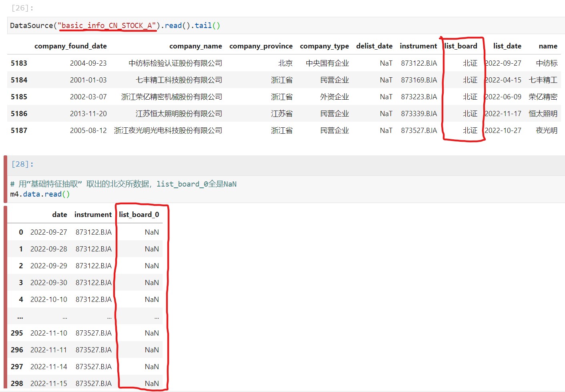Click company type 外资企业
The height and width of the screenshot is (392, 565).
tap(335, 97)
